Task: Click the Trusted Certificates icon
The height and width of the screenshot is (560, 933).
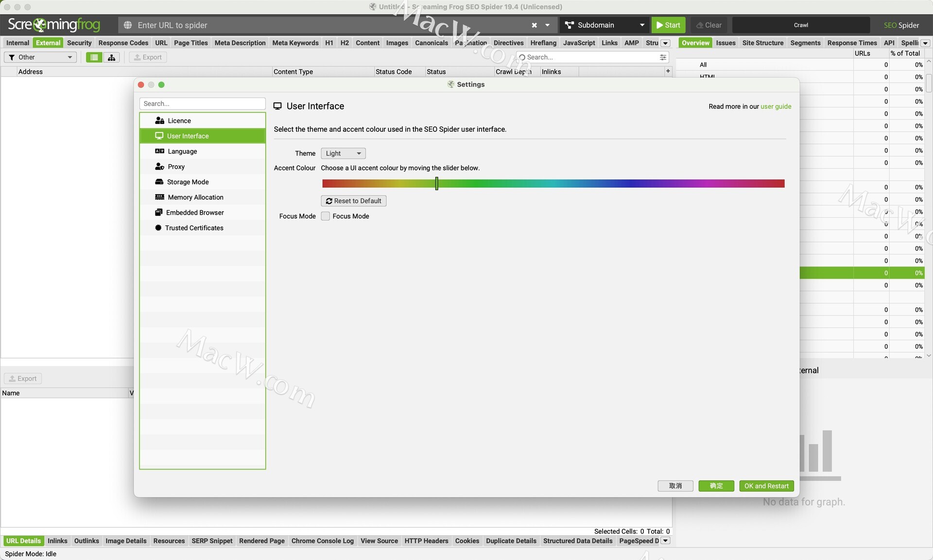Action: pyautogui.click(x=158, y=228)
